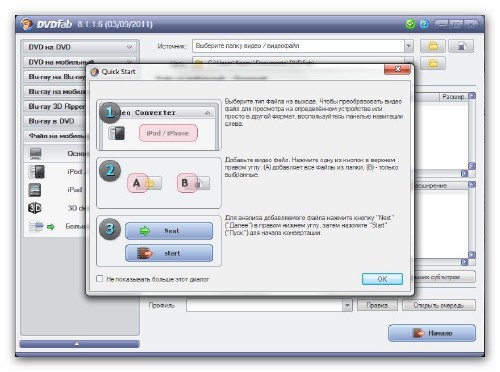Screen dimensions: 500x372
Task: Open the 'Blu-ray в DVD' section
Action: 55,121
